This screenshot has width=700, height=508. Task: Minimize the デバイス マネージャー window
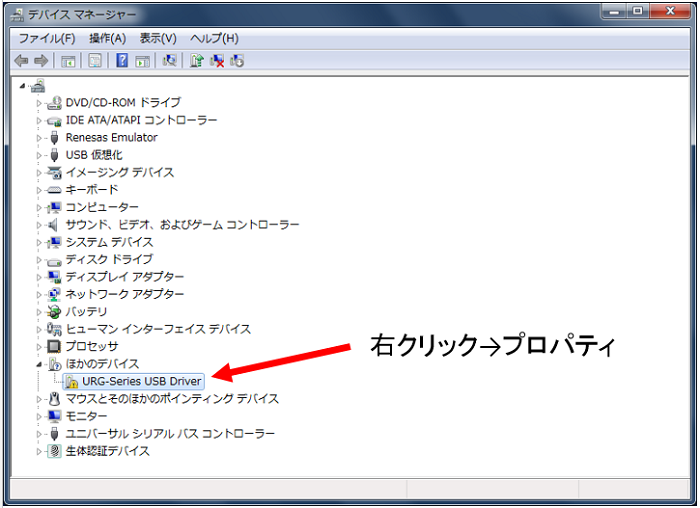click(x=614, y=11)
